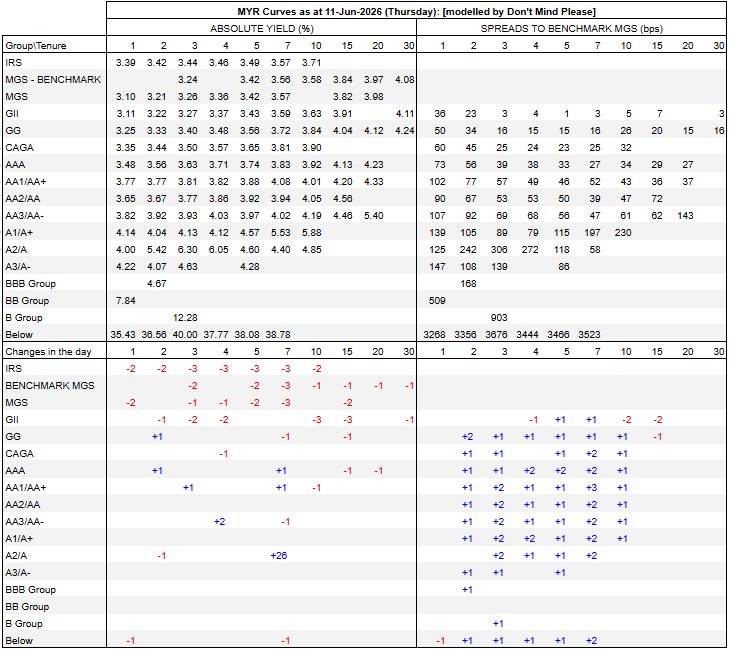Click the BENCHMARK MGS row label in changes table
Screen dimensions: 731x650
(50, 386)
